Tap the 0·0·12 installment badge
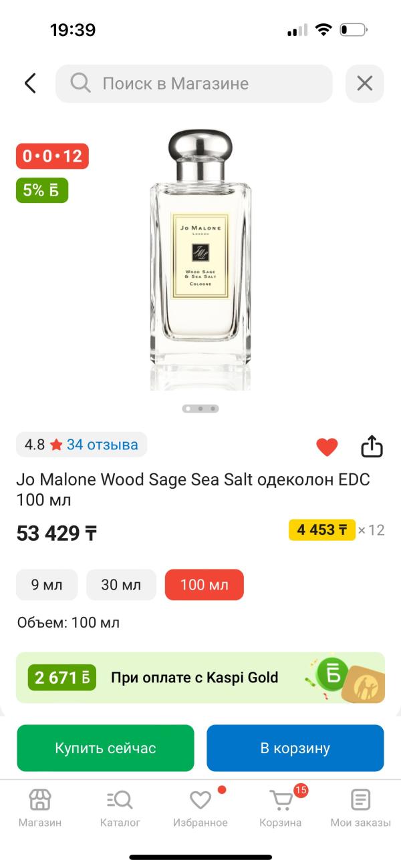Viewport: 401px width, 868px height. pos(52,156)
